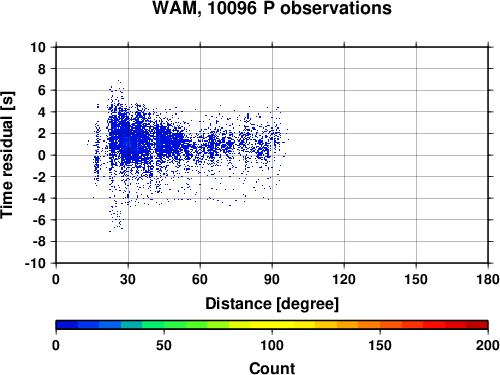
Task: Click the 180 tick label on x-axis
Action: (x=487, y=279)
